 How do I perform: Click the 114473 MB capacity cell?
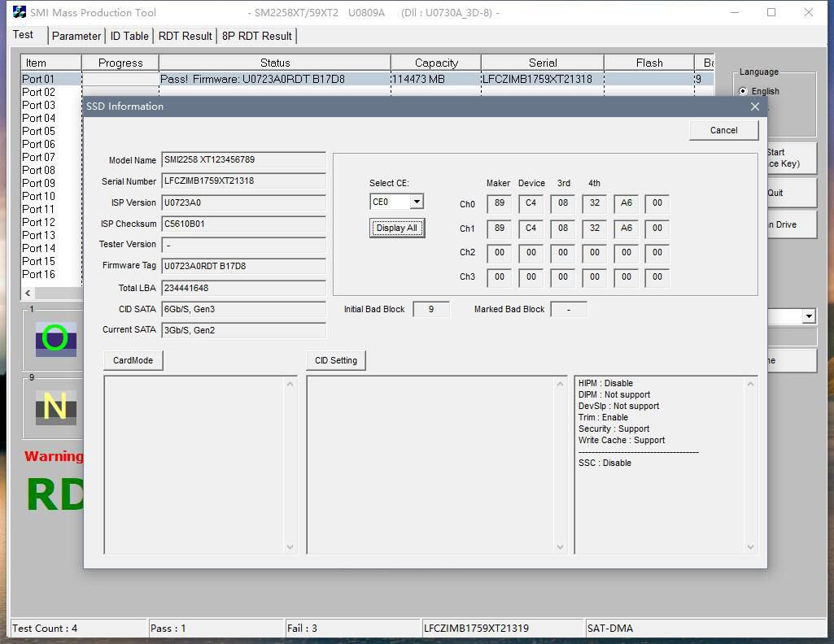[436, 79]
